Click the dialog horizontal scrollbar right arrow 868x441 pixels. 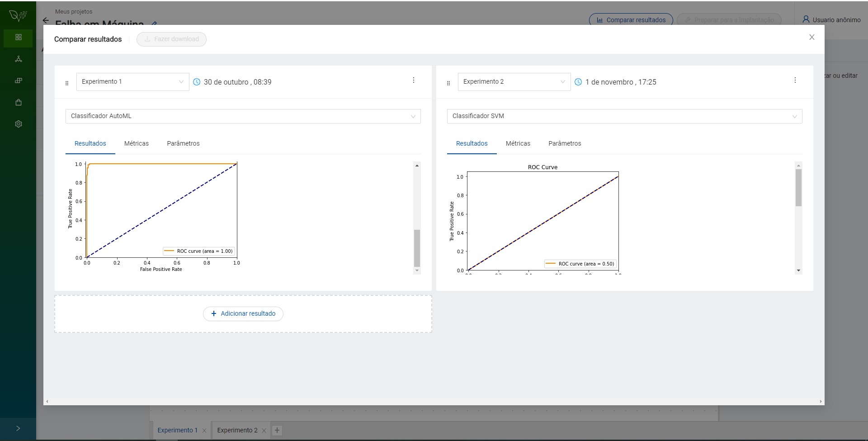tap(821, 401)
